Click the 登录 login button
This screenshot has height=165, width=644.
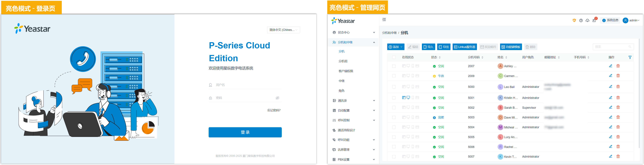[x=245, y=132]
